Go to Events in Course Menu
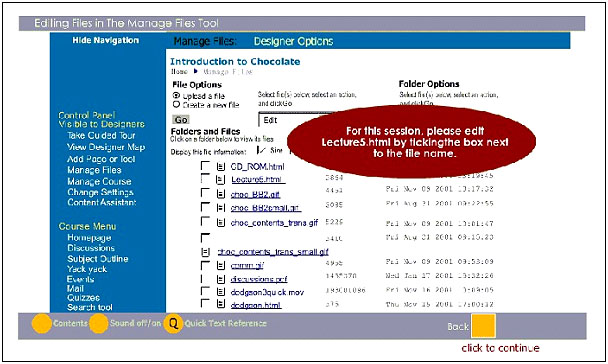The height and width of the screenshot is (364, 608). click(x=80, y=279)
